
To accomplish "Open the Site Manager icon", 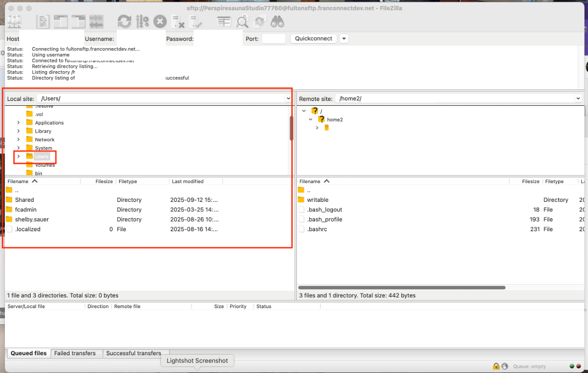I will pos(14,22).
